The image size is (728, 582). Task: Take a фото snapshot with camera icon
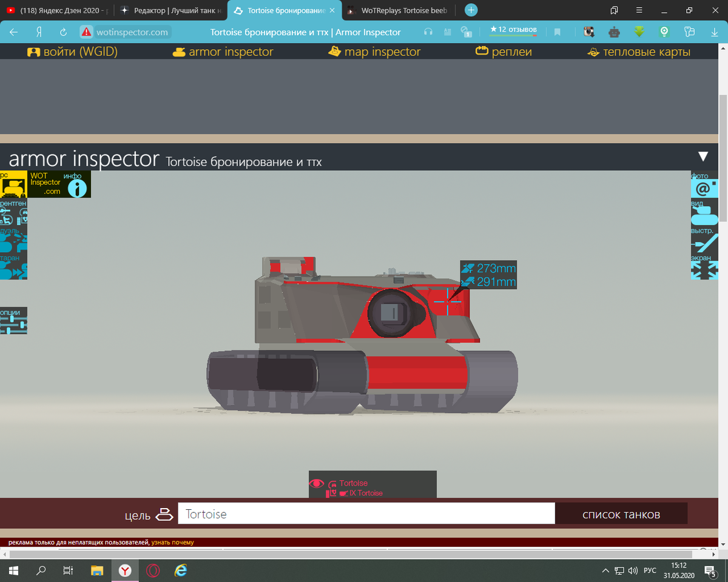point(704,184)
